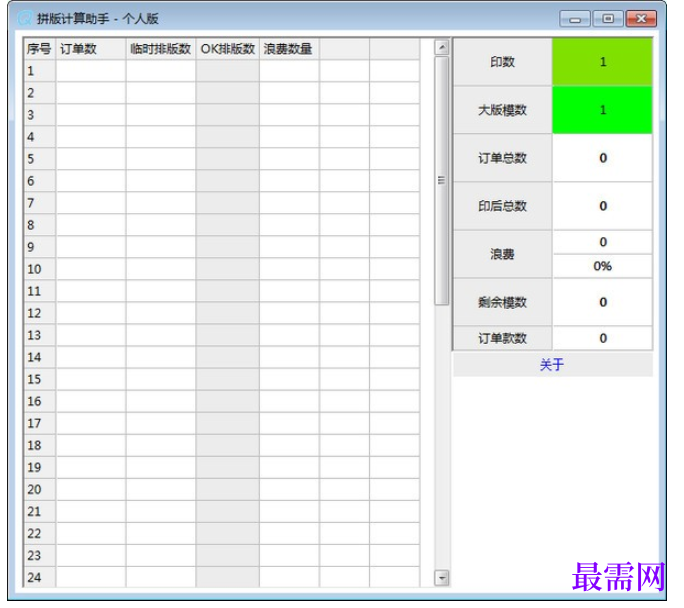Click the 临时排版数 cell in row 1
Viewport: 684px width, 608px height.
click(163, 72)
